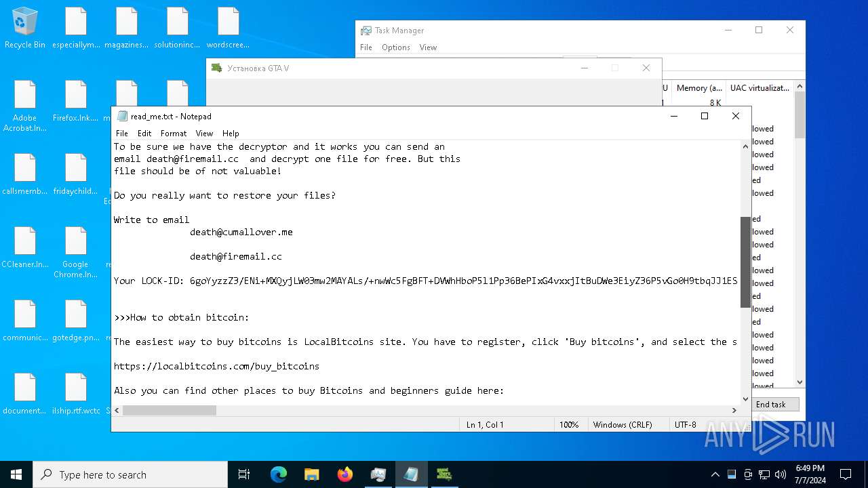This screenshot has width=868, height=488.
Task: Open the fridaychild... desktop file
Action: tap(76, 175)
